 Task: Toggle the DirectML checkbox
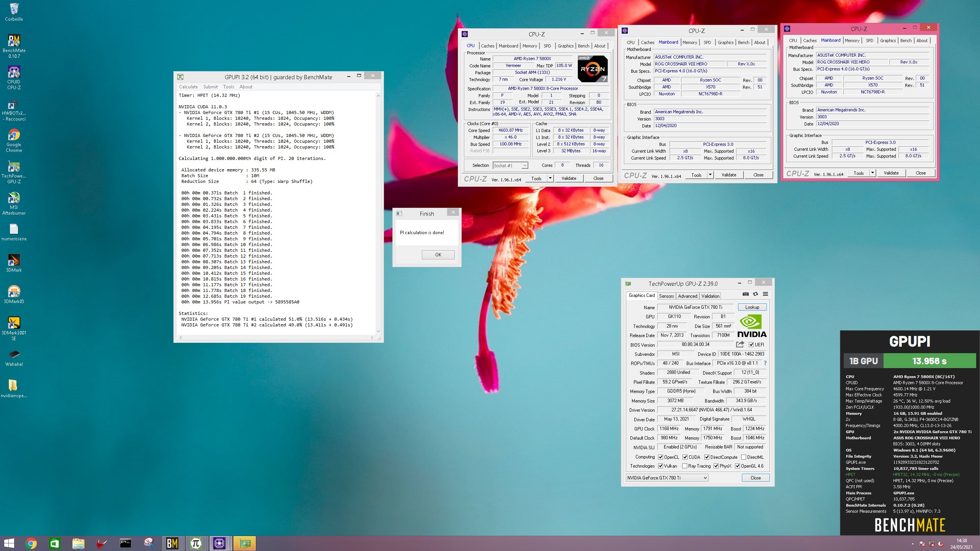click(x=743, y=457)
